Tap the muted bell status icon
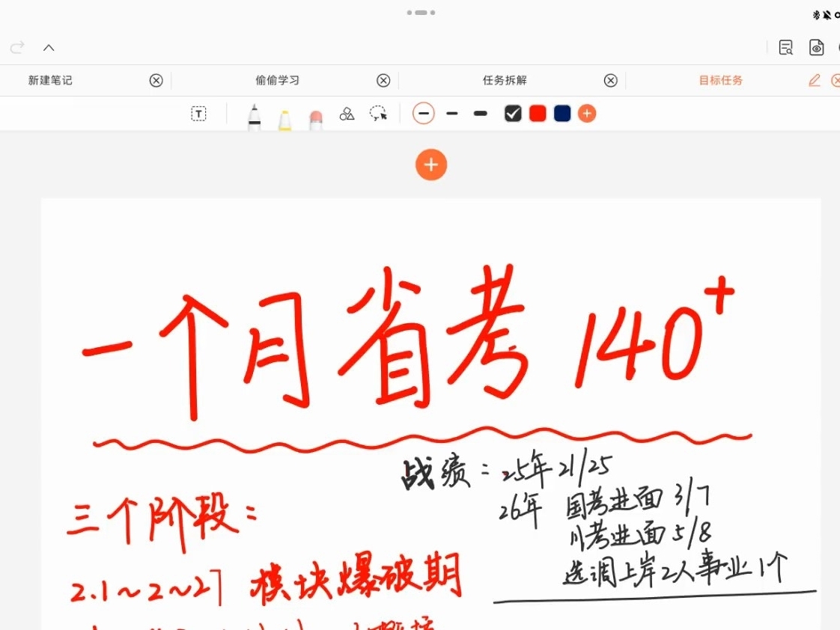The width and height of the screenshot is (840, 630). tap(827, 16)
